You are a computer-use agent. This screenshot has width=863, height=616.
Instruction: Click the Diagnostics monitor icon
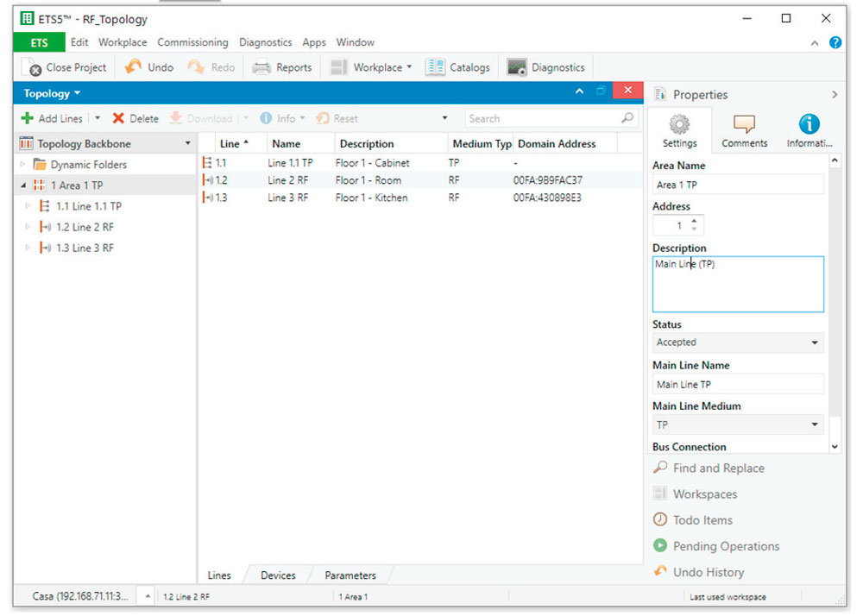517,67
